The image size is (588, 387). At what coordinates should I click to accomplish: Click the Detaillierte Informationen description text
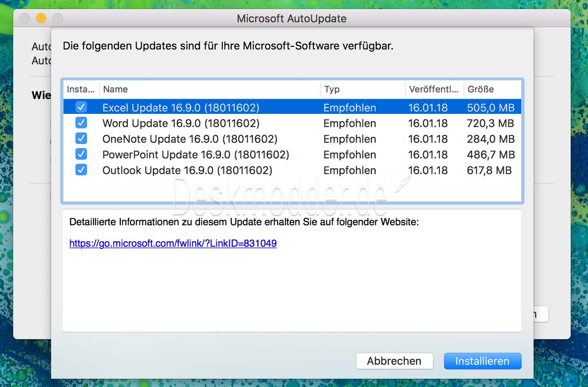pos(244,222)
